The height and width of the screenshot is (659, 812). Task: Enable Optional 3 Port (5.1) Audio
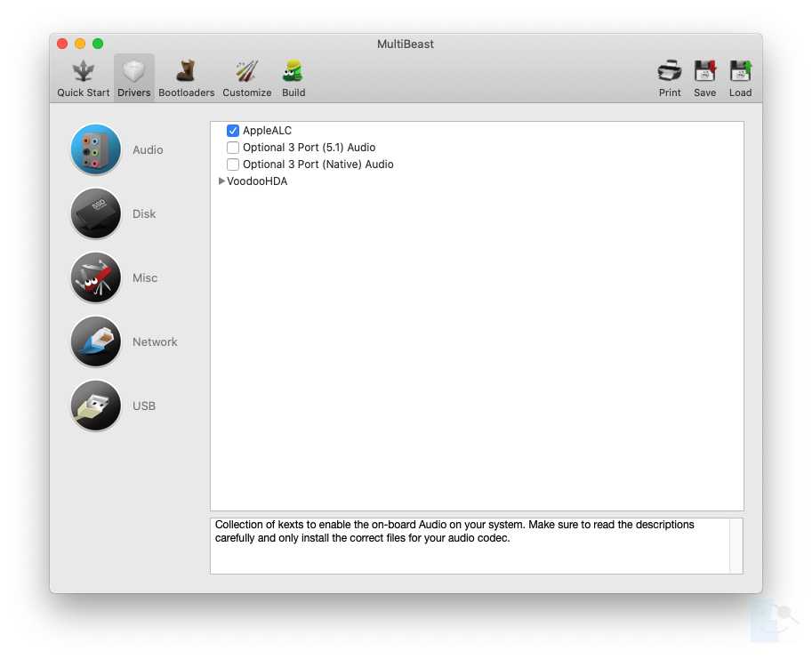233,148
